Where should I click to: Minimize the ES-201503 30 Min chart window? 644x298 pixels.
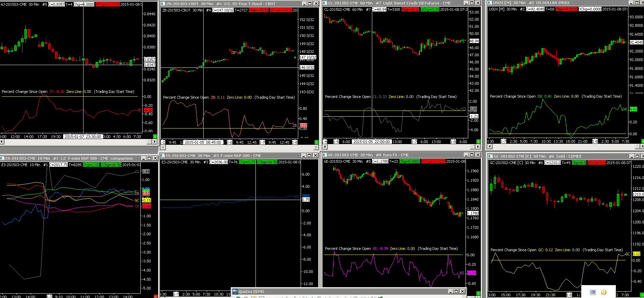click(304, 156)
